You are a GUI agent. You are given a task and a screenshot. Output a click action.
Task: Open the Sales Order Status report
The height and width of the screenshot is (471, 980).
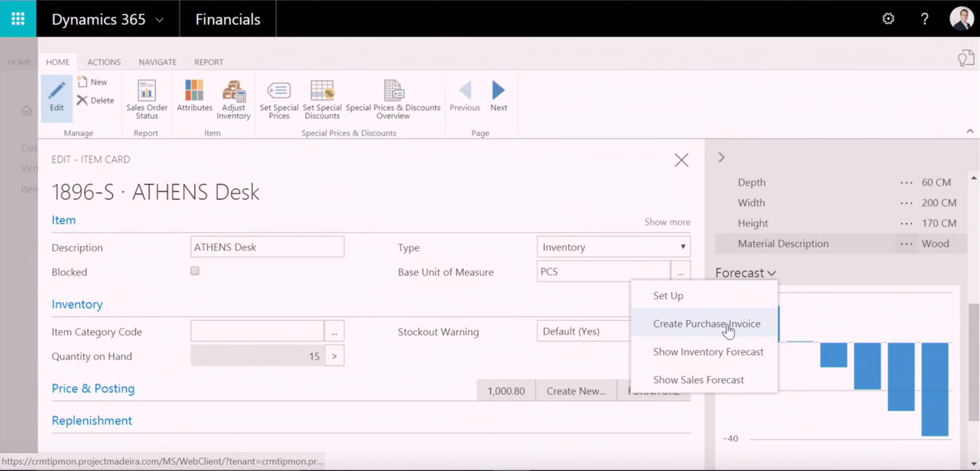click(x=147, y=100)
